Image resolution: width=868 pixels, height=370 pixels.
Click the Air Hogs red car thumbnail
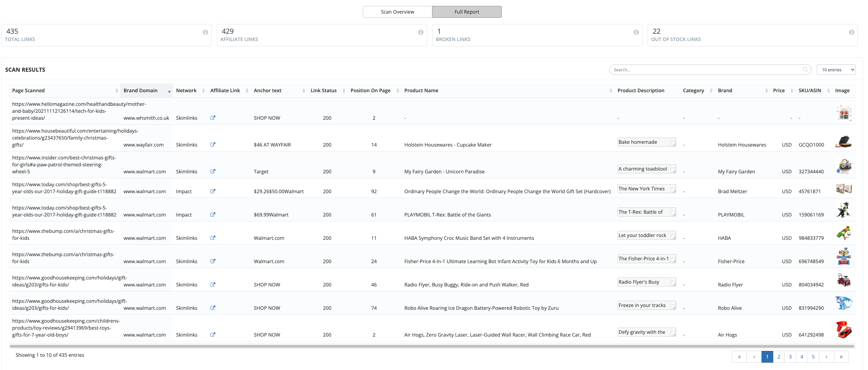tap(844, 329)
